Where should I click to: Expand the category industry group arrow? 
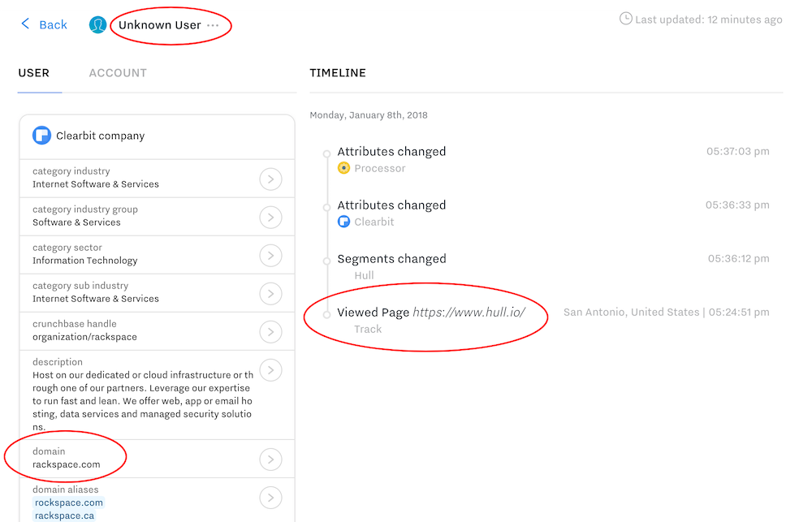(271, 218)
